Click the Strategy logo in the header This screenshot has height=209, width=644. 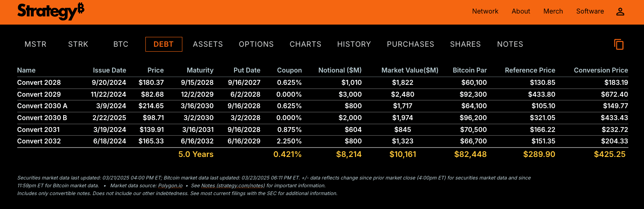[51, 11]
